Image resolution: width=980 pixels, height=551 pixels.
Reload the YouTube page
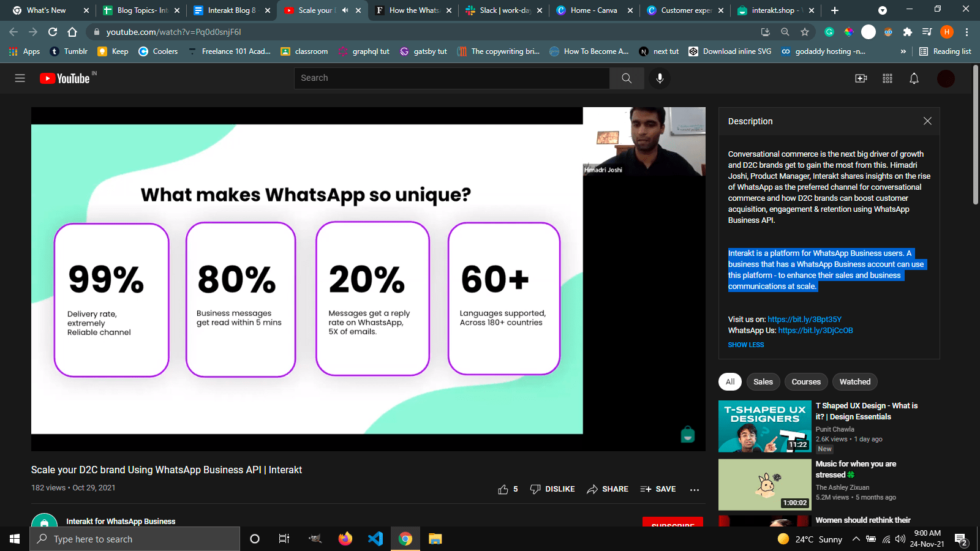click(53, 32)
